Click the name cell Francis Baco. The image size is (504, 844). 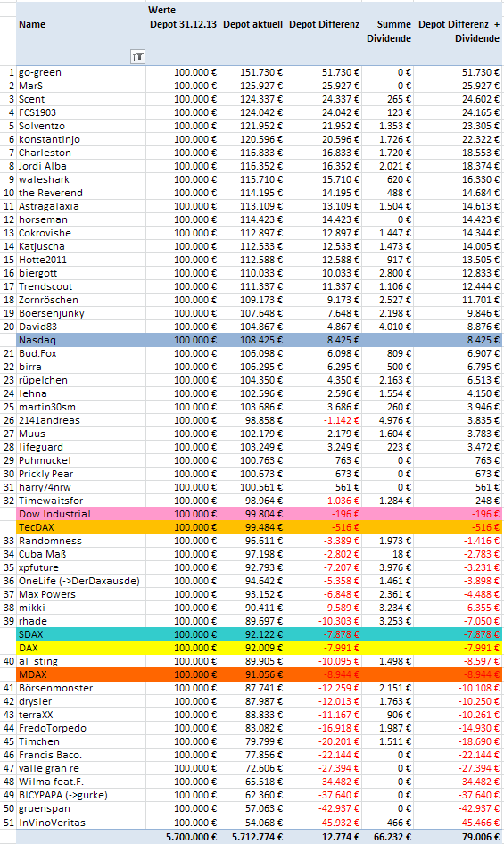pos(51,755)
